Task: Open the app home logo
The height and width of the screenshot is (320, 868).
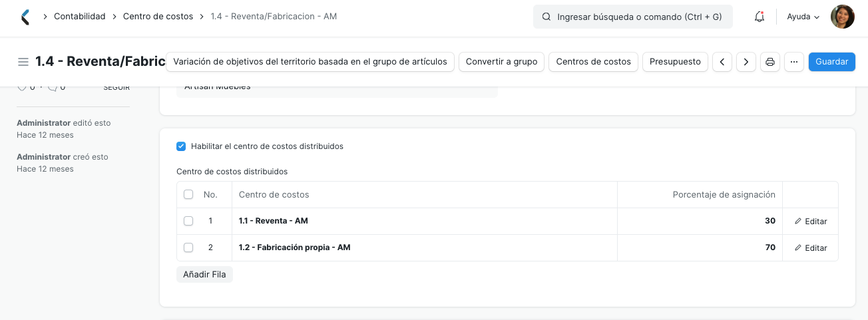Action: [25, 17]
